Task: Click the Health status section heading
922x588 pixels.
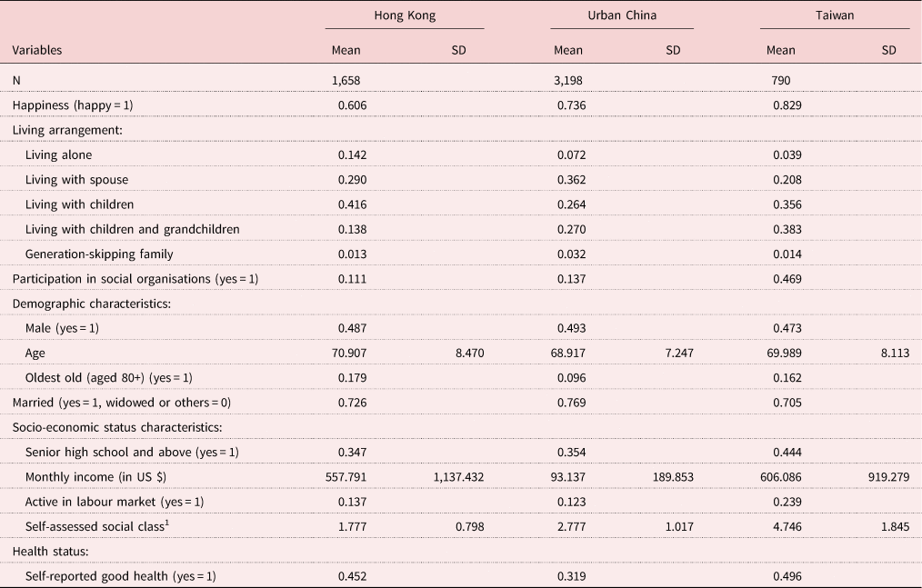Action: click(x=50, y=551)
